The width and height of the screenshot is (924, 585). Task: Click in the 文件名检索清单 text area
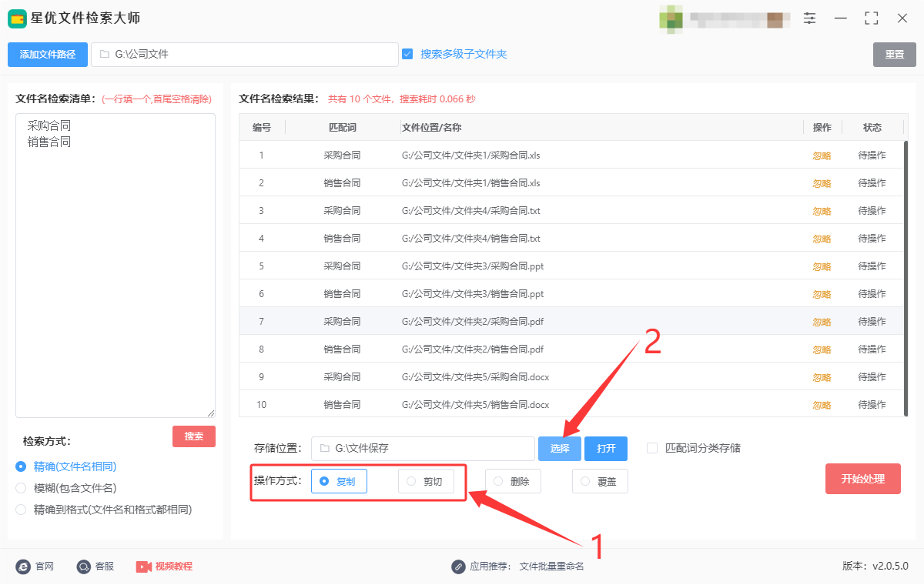tap(115, 266)
